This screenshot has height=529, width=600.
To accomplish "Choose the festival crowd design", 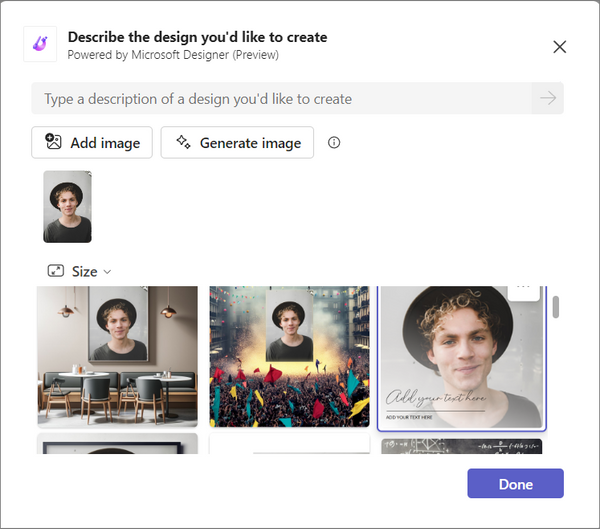I will [x=290, y=356].
